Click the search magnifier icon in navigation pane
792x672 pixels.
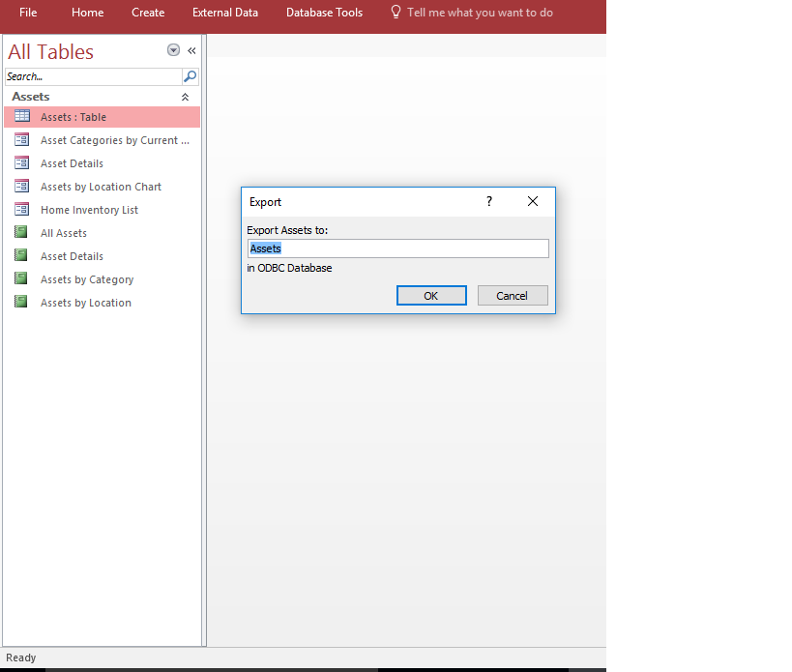pyautogui.click(x=190, y=76)
